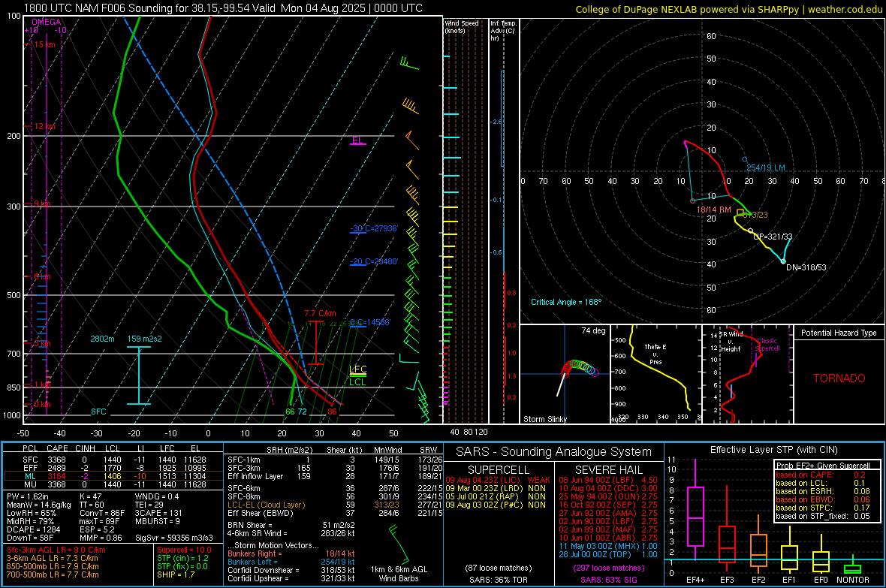
Task: Click the red "Bunkers Right =" row
Action: coord(291,553)
